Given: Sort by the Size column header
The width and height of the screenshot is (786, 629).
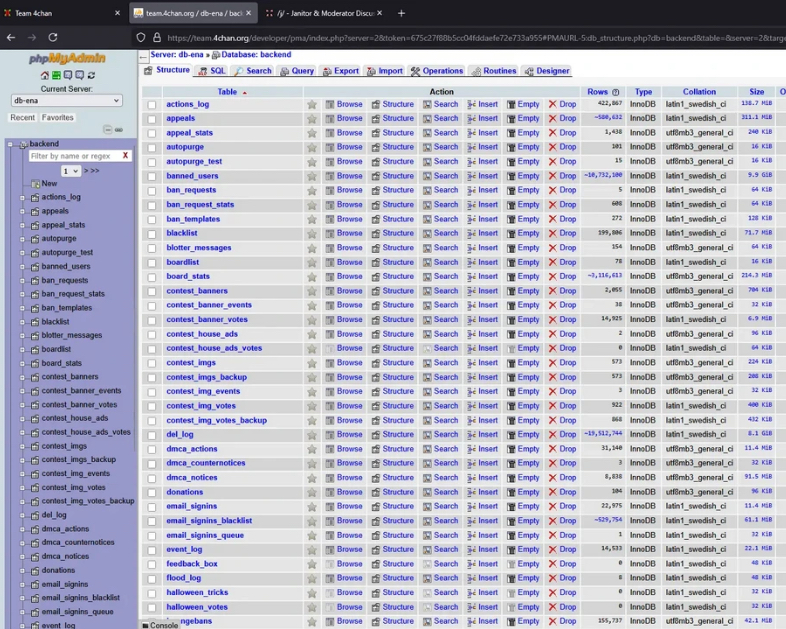Looking at the screenshot, I should click(x=756, y=92).
